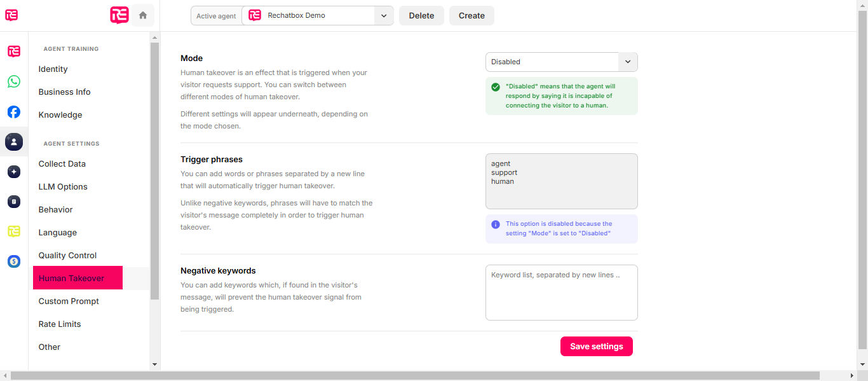
Task: Click the chevron arrow of the agent selector
Action: click(x=384, y=16)
